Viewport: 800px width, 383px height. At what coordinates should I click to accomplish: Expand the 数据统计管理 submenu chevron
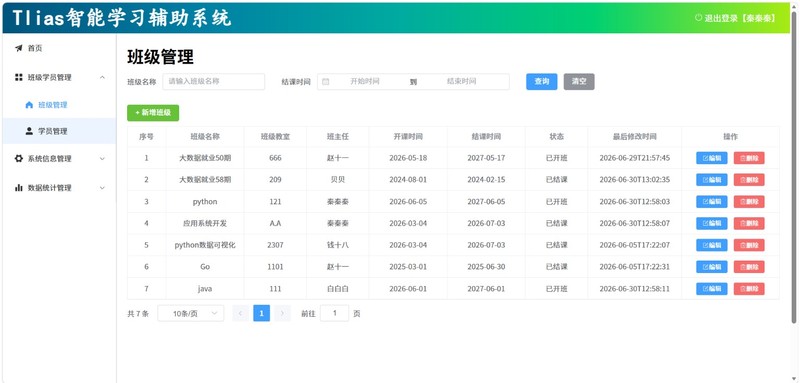102,188
